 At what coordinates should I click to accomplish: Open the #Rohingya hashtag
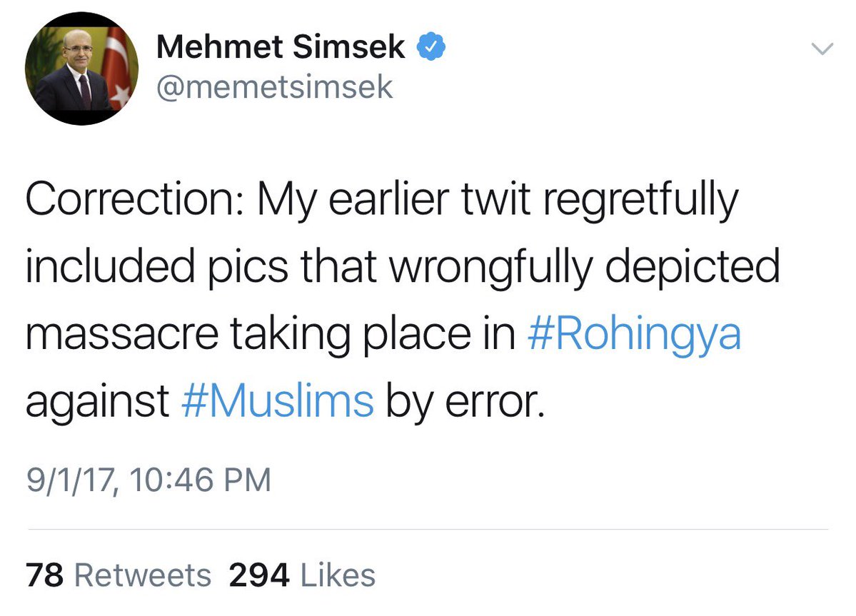pyautogui.click(x=635, y=334)
